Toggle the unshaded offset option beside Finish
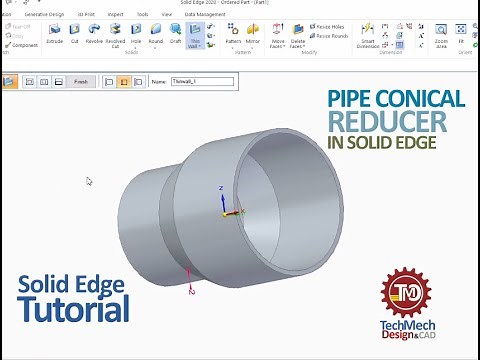This screenshot has width=480, height=360. tap(109, 82)
